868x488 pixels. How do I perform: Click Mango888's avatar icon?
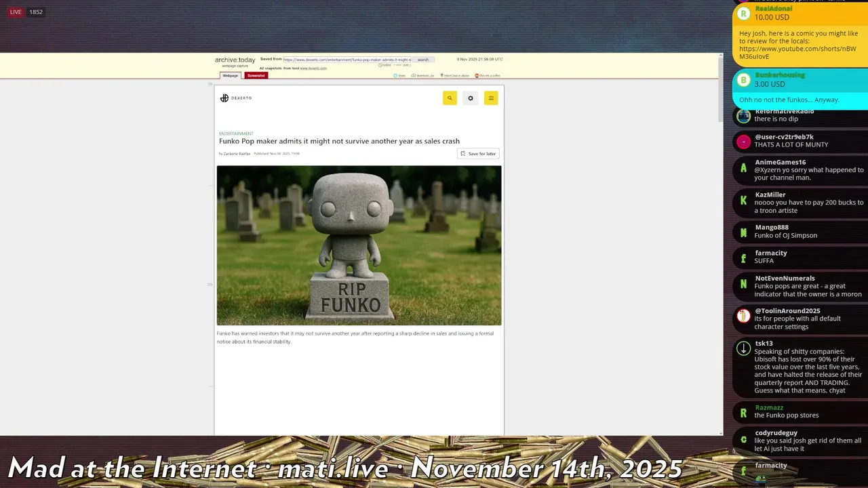click(x=744, y=232)
